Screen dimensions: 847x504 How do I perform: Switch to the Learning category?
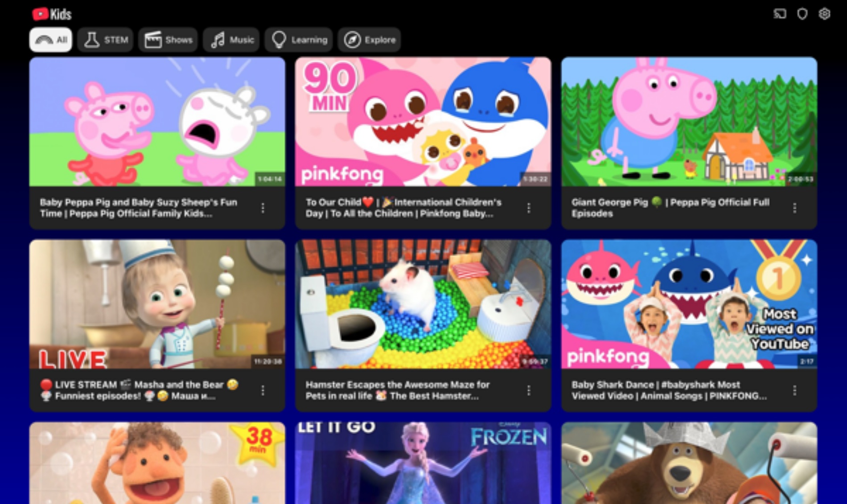(299, 40)
